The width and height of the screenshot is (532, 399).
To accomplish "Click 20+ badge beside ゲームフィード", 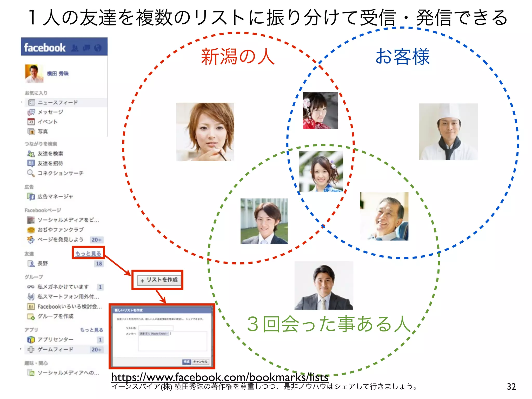I will (x=96, y=350).
